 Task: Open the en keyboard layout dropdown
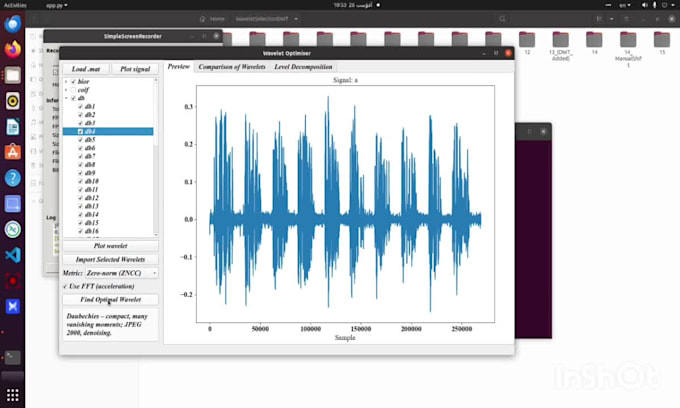625,5
